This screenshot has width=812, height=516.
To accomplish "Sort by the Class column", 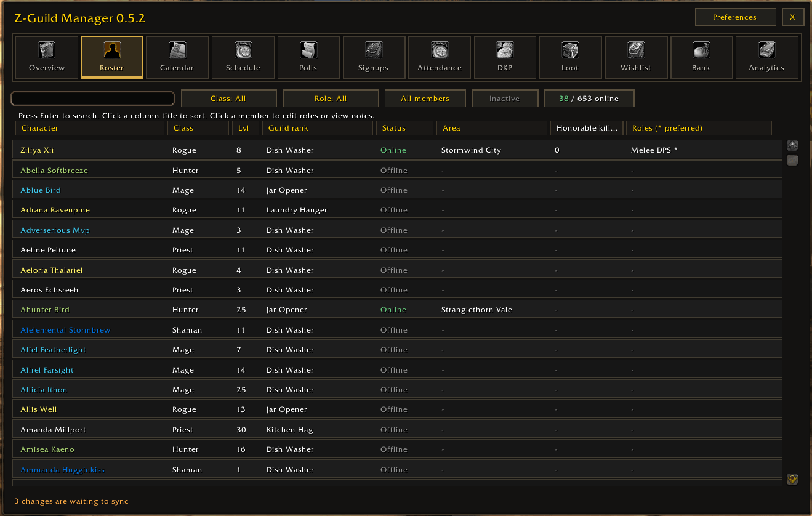I will 198,128.
